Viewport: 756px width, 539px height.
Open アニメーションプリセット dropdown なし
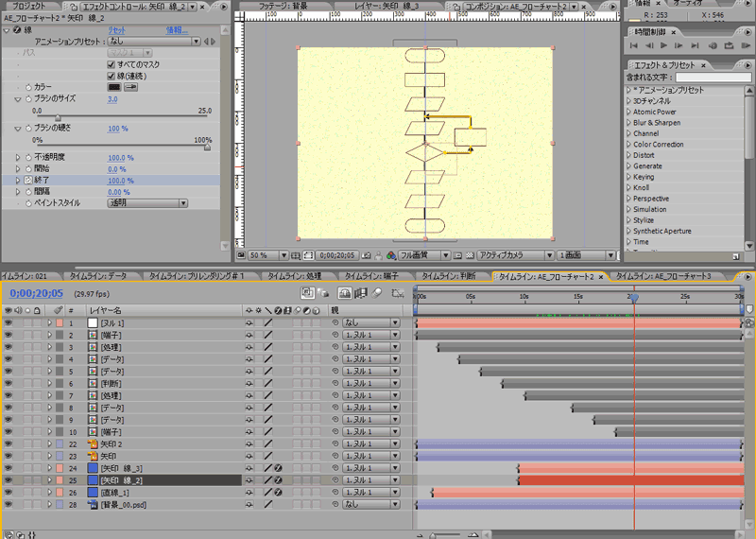[154, 42]
